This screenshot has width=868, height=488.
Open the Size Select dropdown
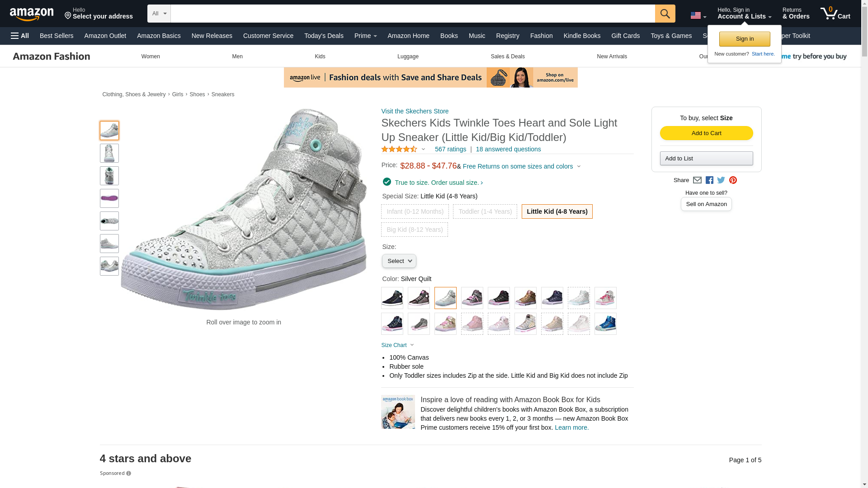point(399,261)
